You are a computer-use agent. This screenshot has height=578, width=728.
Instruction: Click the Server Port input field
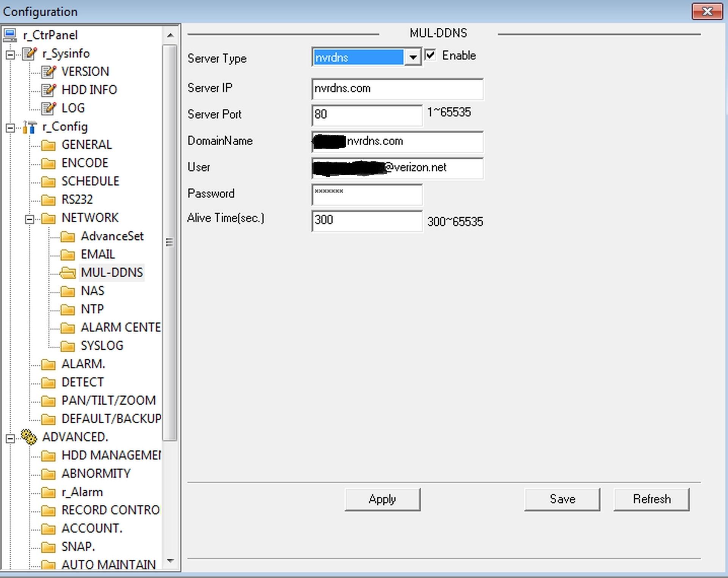pyautogui.click(x=366, y=115)
